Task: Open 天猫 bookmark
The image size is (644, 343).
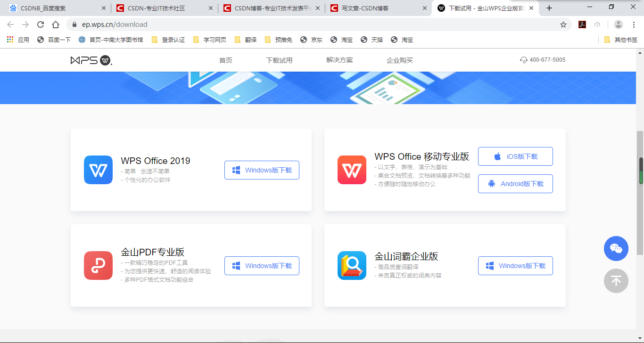Action: pos(372,40)
